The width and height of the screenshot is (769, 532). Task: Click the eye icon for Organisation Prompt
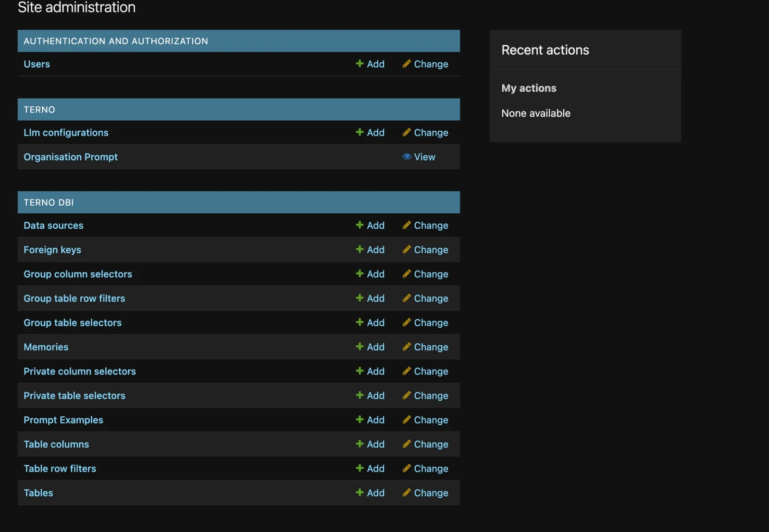click(407, 156)
